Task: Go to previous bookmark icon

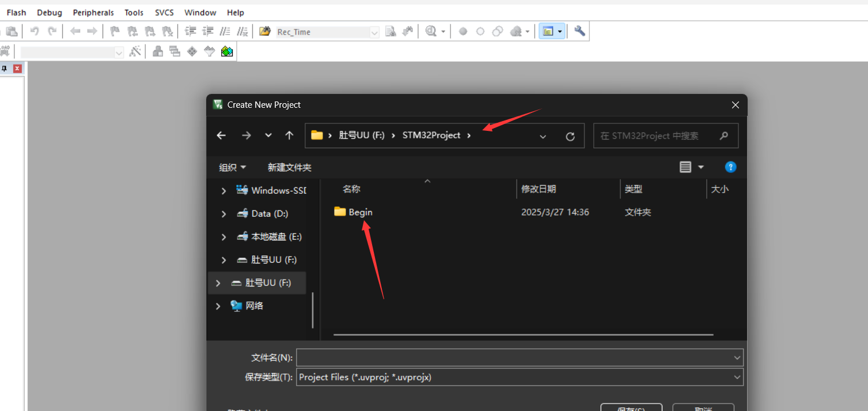Action: pyautogui.click(x=132, y=31)
